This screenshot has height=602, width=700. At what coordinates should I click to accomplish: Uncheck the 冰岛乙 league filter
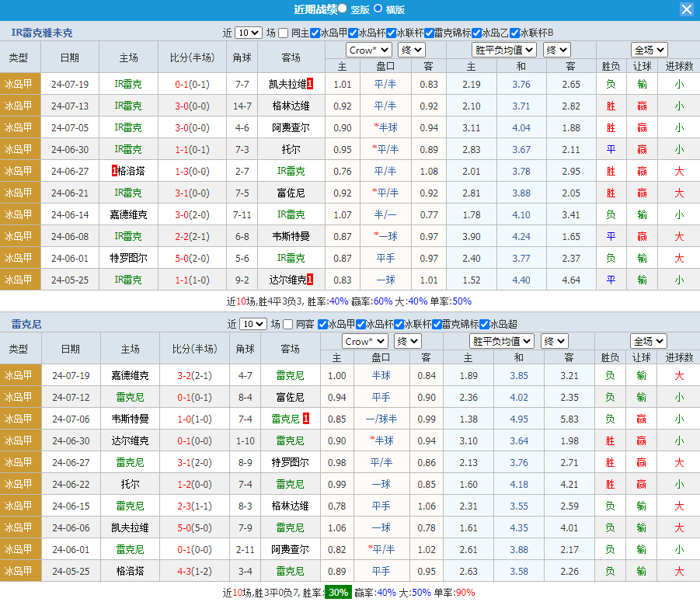[x=476, y=33]
